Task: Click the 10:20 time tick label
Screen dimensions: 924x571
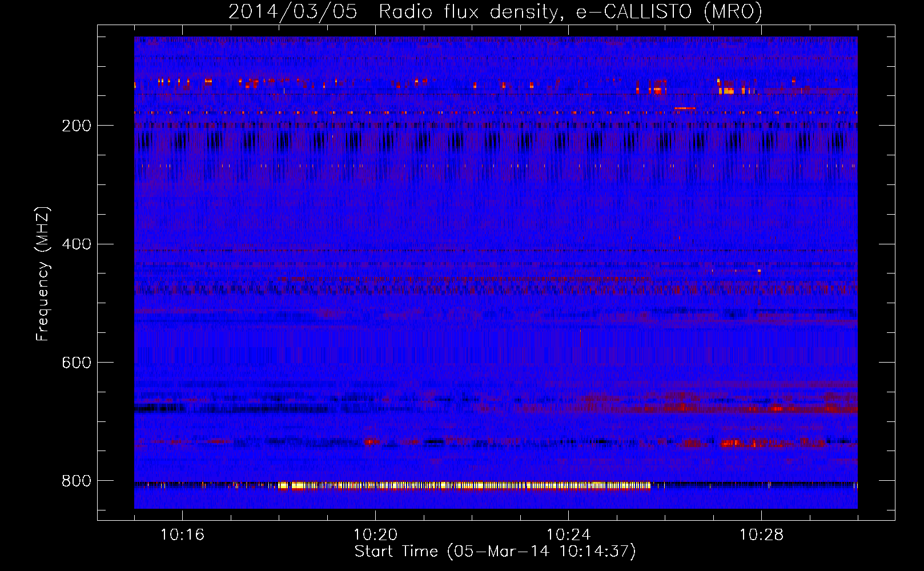Action: pos(375,535)
